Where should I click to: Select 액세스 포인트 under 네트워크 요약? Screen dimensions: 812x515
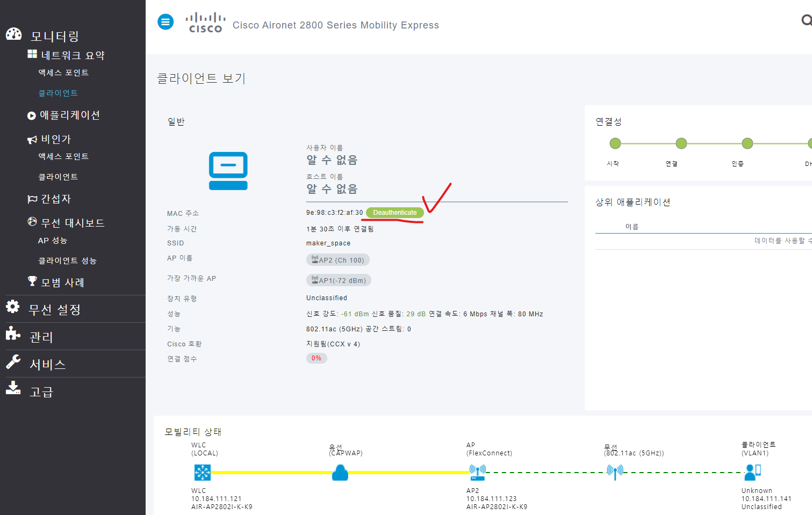(63, 72)
